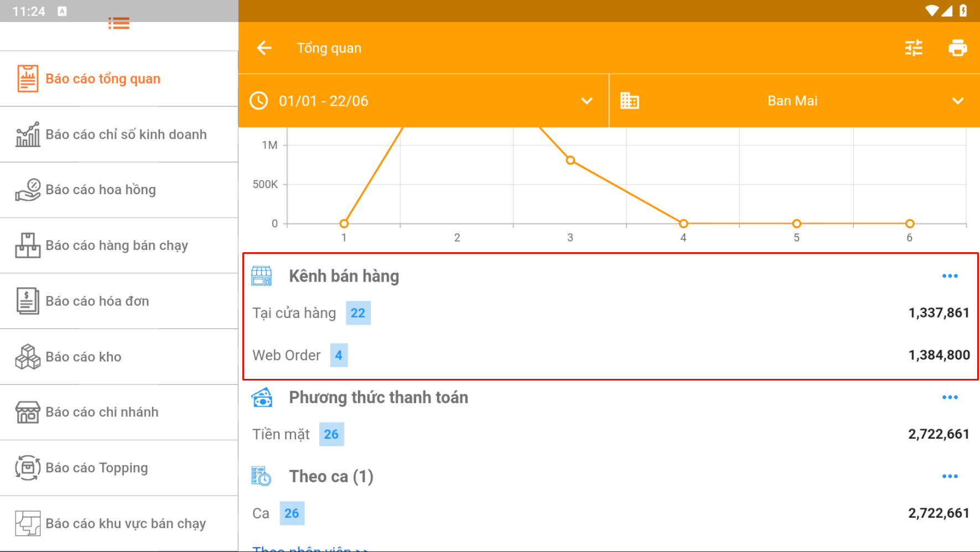The height and width of the screenshot is (552, 980).
Task: Open more options for Kênh bán hàng
Action: [950, 276]
